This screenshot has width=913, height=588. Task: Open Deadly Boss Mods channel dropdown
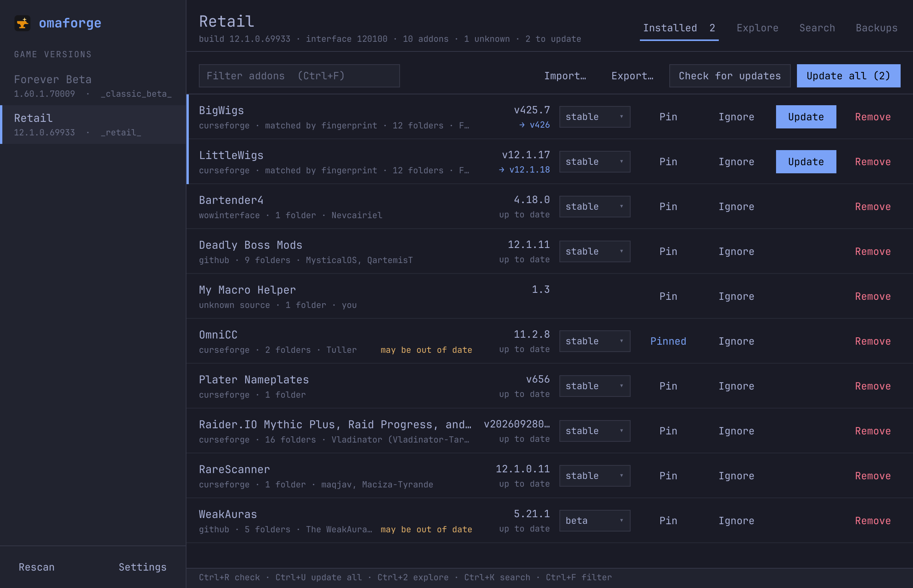[595, 251]
